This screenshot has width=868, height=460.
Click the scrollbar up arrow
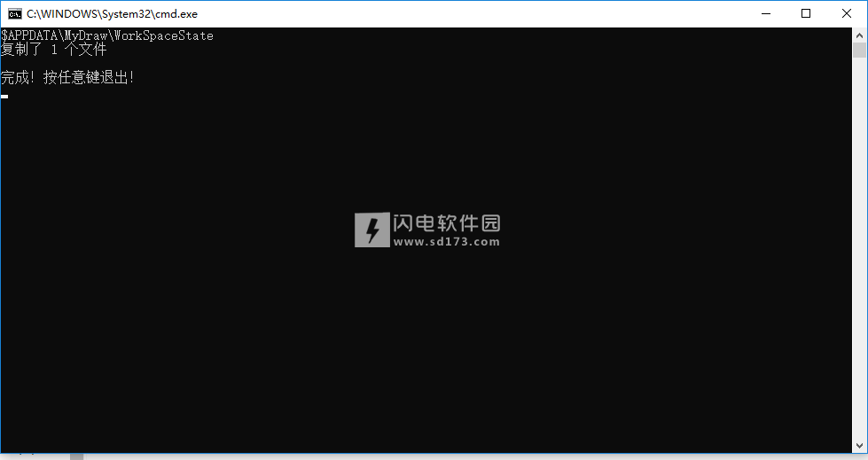click(859, 35)
